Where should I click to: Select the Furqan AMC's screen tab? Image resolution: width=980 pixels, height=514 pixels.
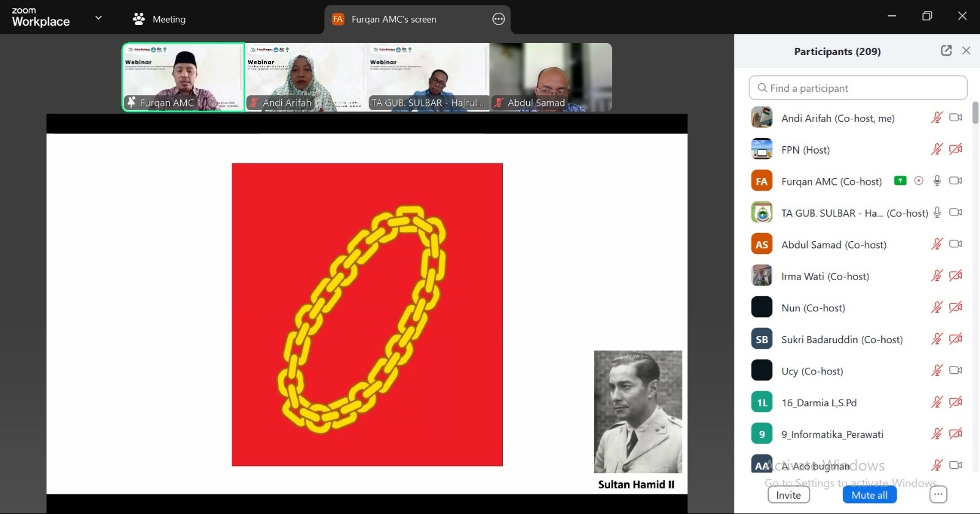394,19
